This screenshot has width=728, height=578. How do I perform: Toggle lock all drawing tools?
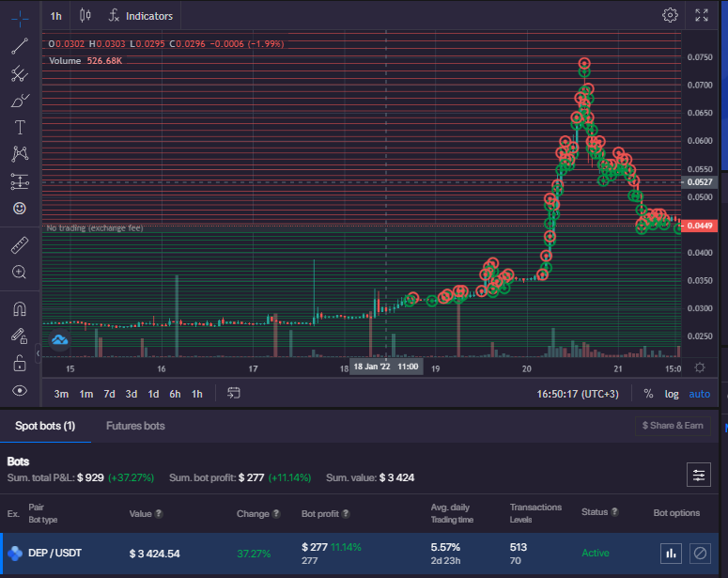20,363
